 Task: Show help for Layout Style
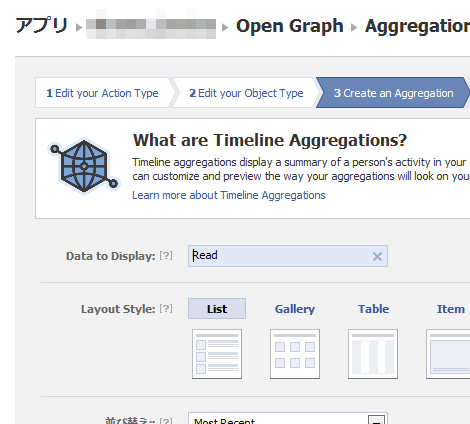166,309
